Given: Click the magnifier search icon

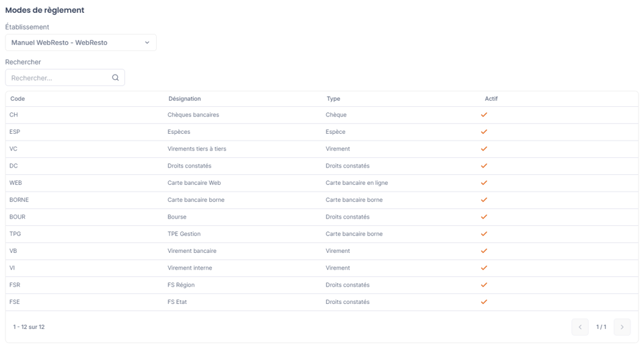Looking at the screenshot, I should pyautogui.click(x=116, y=77).
